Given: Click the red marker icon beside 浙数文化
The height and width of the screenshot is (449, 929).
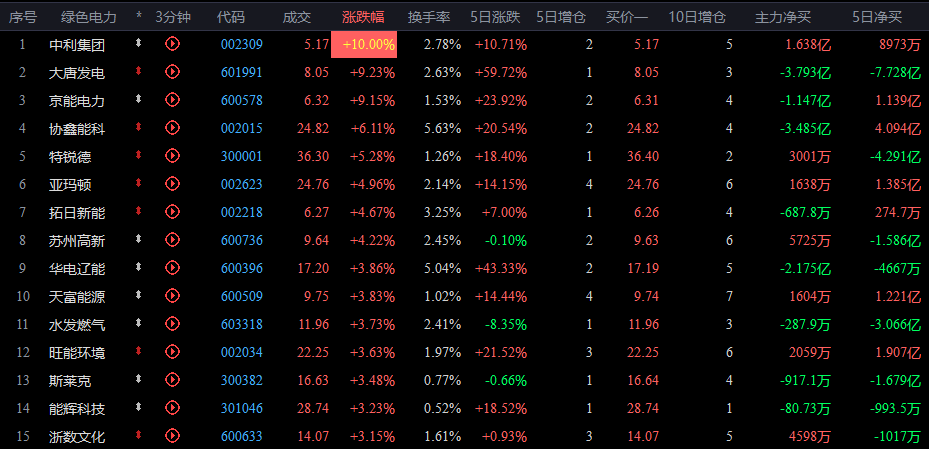Looking at the screenshot, I should tap(139, 436).
